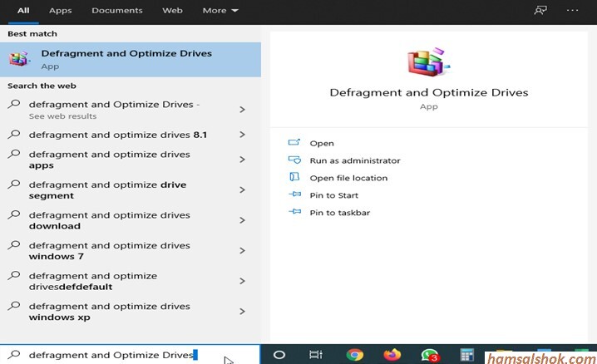
Task: Select 'defragment and optimize drives windows 7' suggestion
Action: click(x=131, y=250)
